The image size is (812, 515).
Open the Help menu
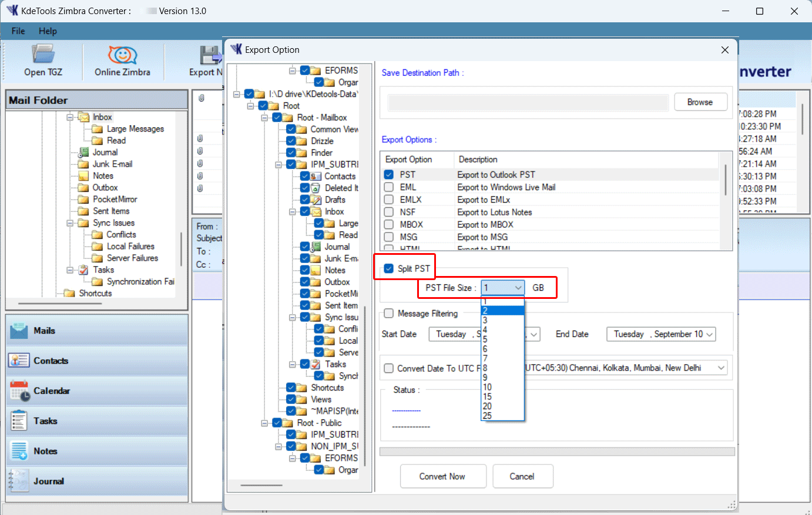click(x=48, y=31)
